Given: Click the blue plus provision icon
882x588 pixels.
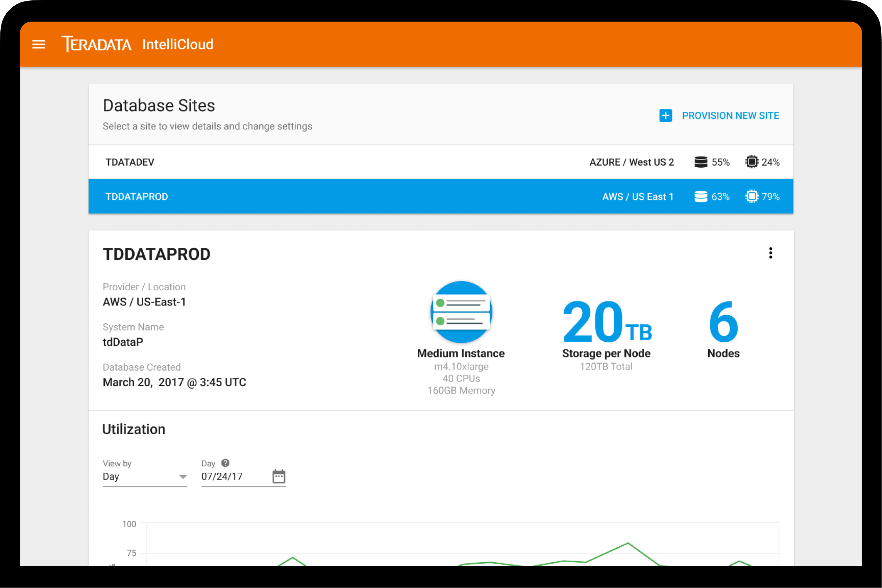Looking at the screenshot, I should pos(666,115).
